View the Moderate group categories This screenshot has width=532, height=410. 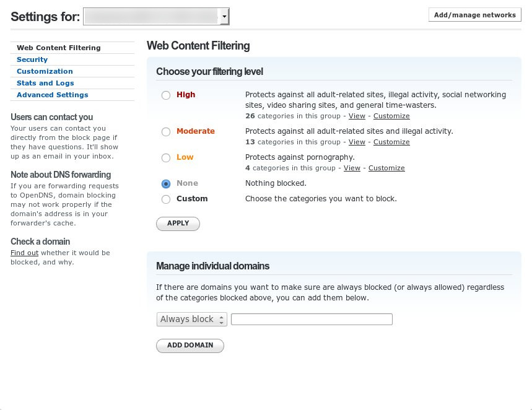[357, 142]
